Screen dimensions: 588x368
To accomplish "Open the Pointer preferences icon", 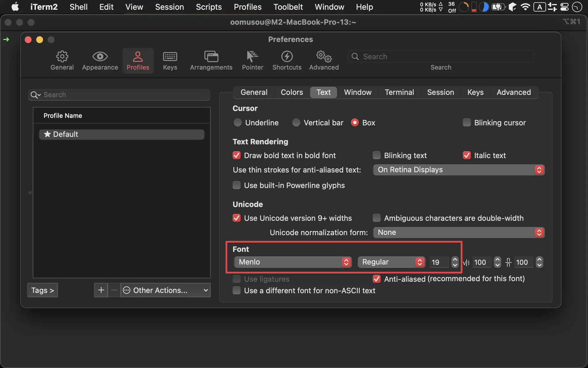I will coord(252,57).
